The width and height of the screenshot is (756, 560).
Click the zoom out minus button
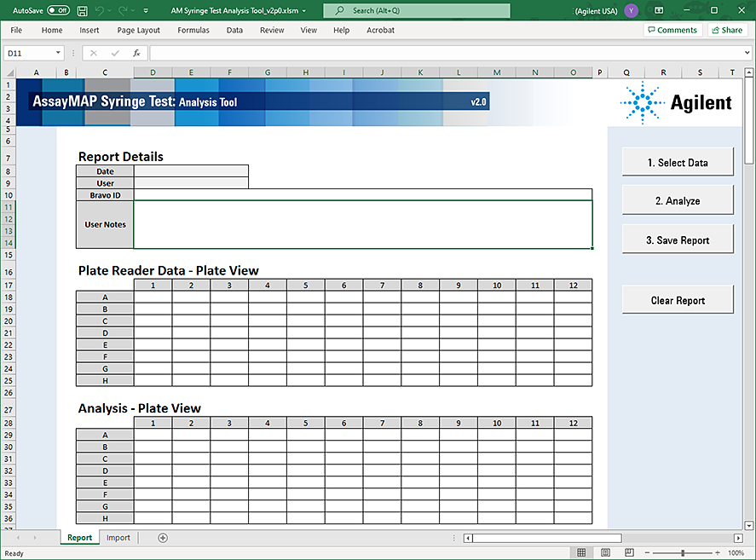point(647,553)
